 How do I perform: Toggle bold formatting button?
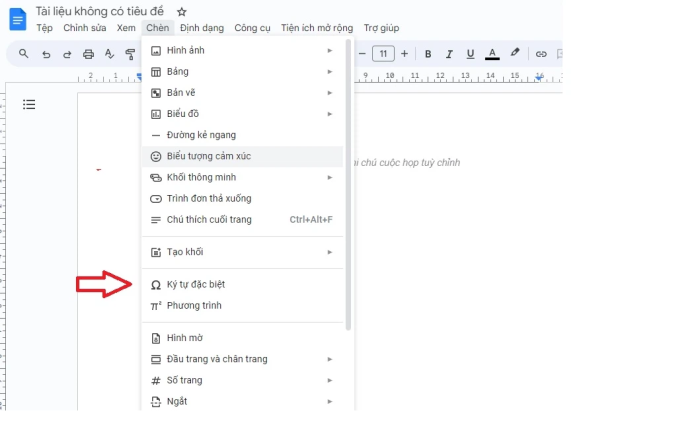click(428, 54)
